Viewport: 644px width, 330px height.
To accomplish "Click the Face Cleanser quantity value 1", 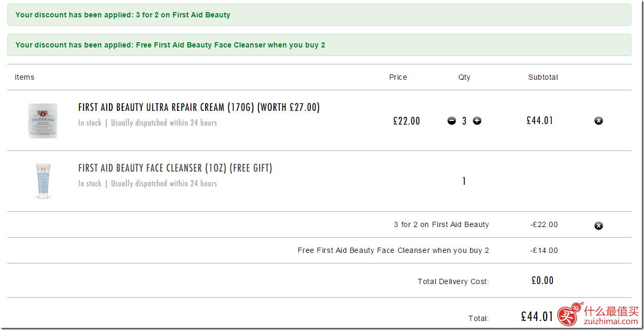I will coord(464,181).
